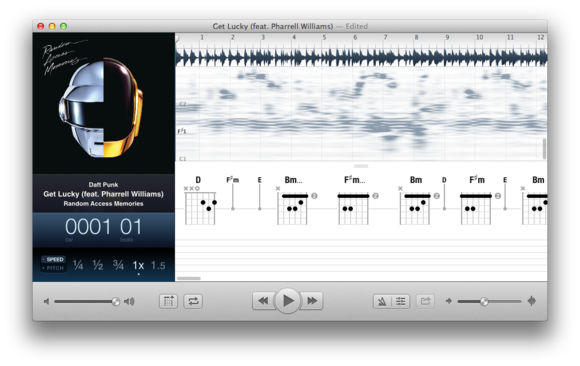Start playback with the Play button

pos(287,300)
